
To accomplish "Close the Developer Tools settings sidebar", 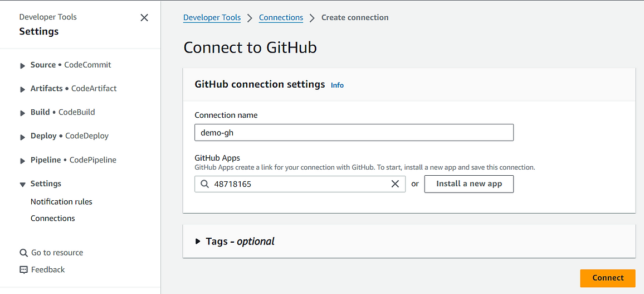I will coord(144,18).
